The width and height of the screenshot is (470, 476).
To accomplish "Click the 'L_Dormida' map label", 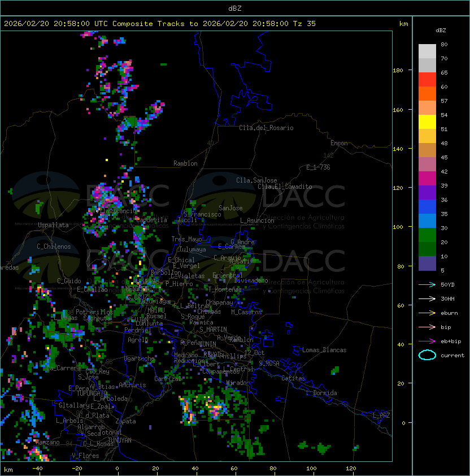I will [x=321, y=393].
